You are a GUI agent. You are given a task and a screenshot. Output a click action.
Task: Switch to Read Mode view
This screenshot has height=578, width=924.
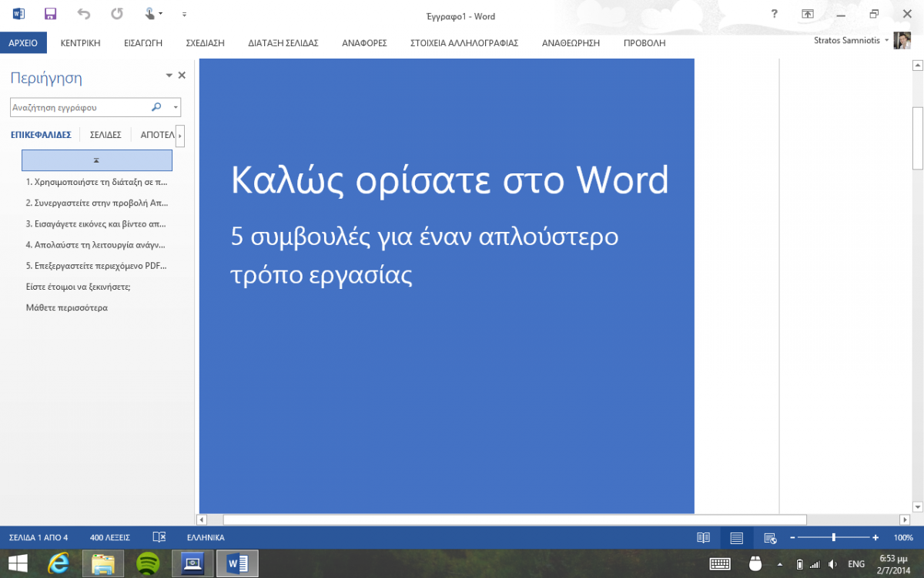coord(703,537)
